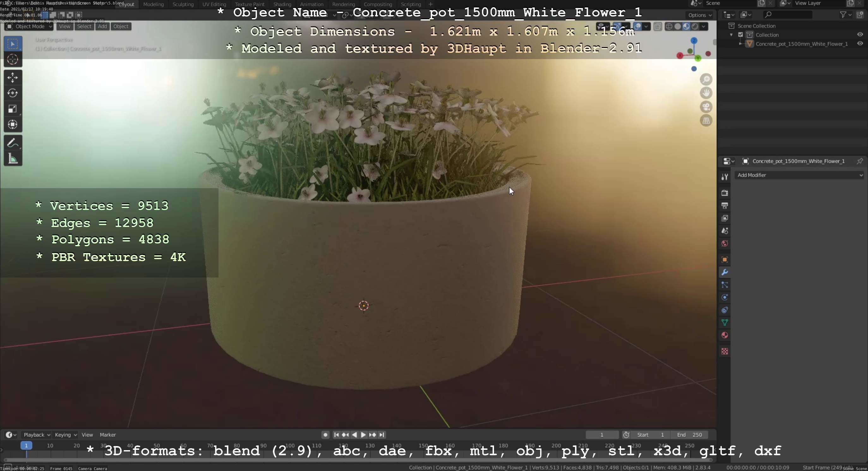Pin the properties editor context
Viewport: 868px width, 471px height.
click(859, 161)
